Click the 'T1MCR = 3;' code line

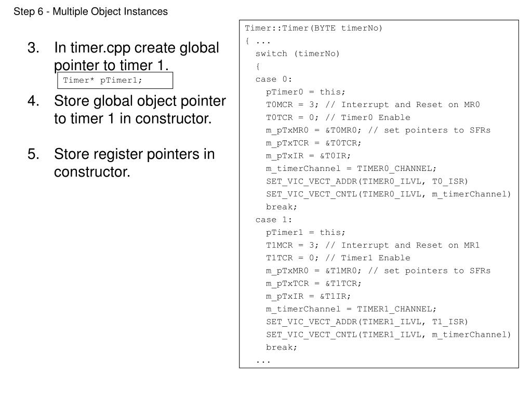tap(373, 245)
